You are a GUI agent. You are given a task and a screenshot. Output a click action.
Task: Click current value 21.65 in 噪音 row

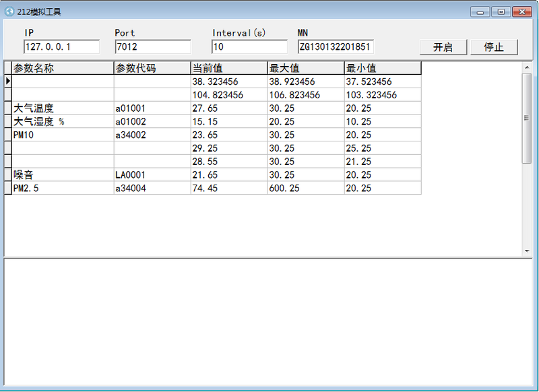(x=229, y=175)
